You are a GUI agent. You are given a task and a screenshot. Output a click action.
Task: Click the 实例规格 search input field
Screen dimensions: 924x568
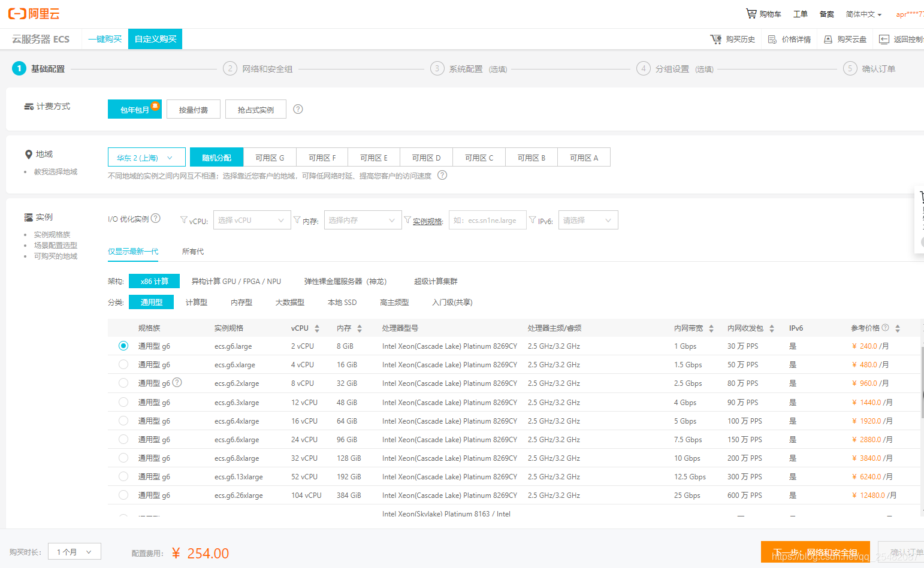click(x=487, y=220)
